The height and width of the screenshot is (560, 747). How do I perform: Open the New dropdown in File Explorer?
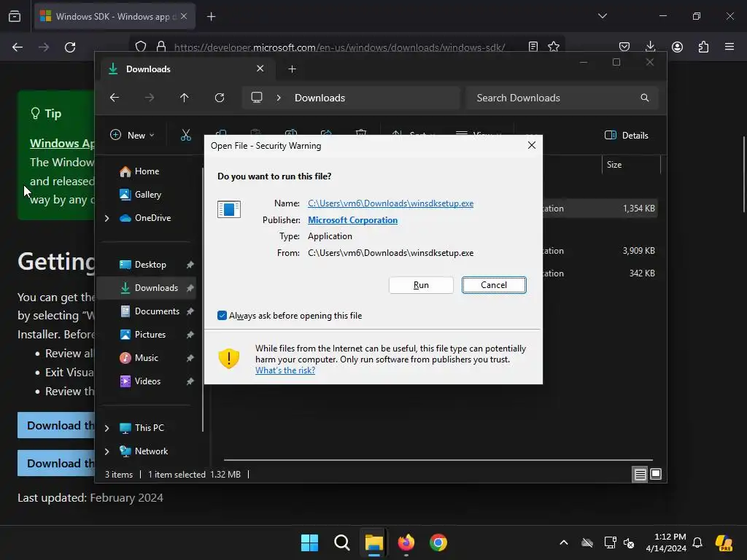click(132, 135)
